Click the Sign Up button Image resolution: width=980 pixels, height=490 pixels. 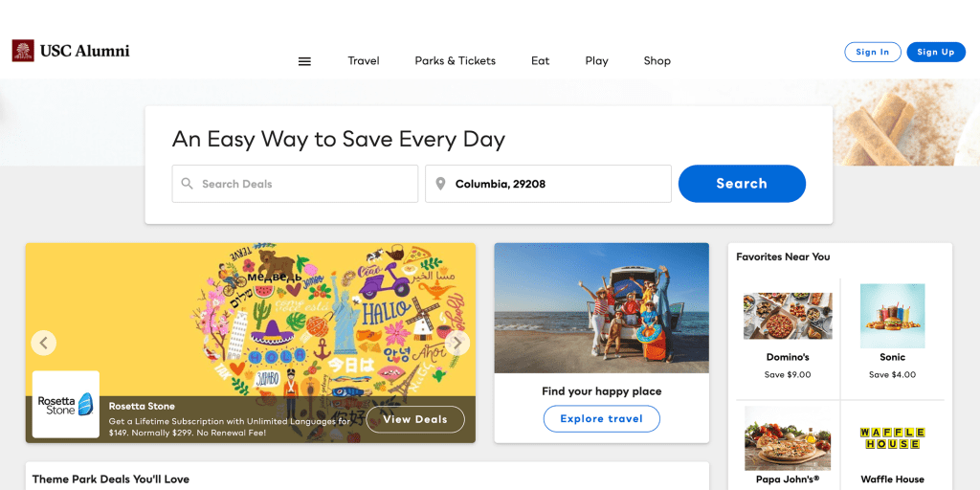[936, 52]
